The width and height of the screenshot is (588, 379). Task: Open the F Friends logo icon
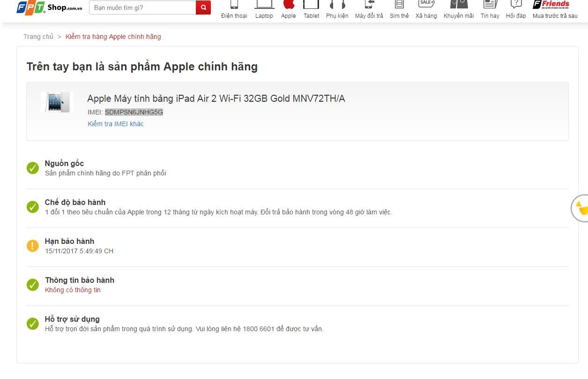[x=551, y=4]
